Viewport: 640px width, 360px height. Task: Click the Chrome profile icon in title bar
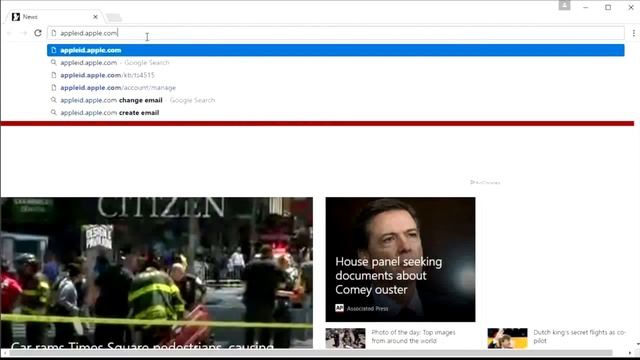point(564,5)
